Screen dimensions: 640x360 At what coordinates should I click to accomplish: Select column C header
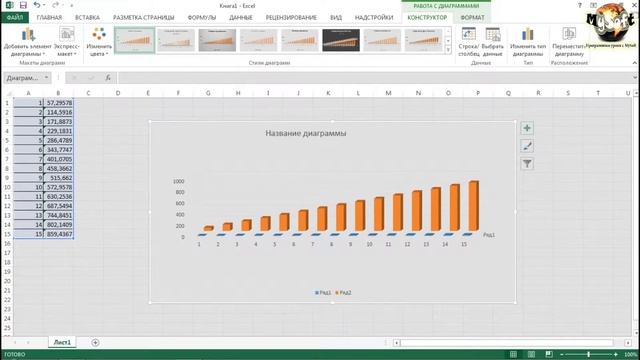88,93
